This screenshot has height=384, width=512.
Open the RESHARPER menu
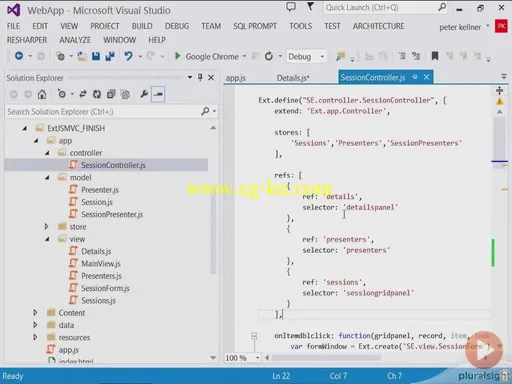click(x=27, y=40)
